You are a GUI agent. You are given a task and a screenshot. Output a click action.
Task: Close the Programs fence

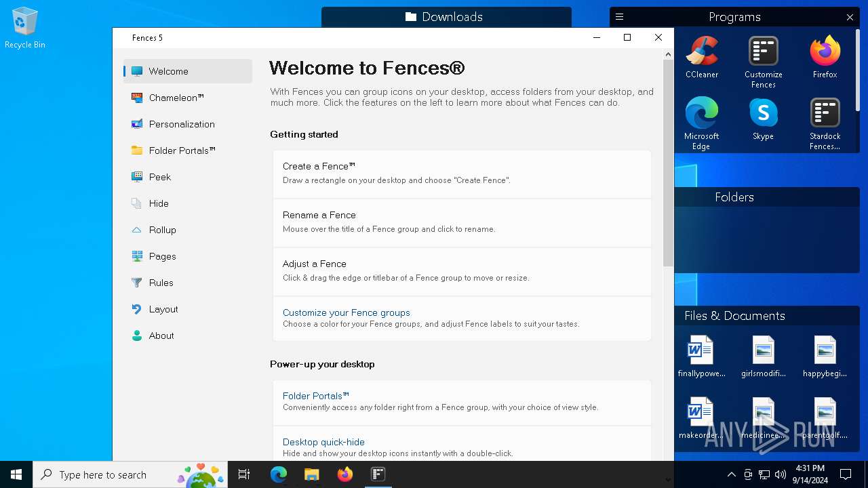click(x=850, y=17)
